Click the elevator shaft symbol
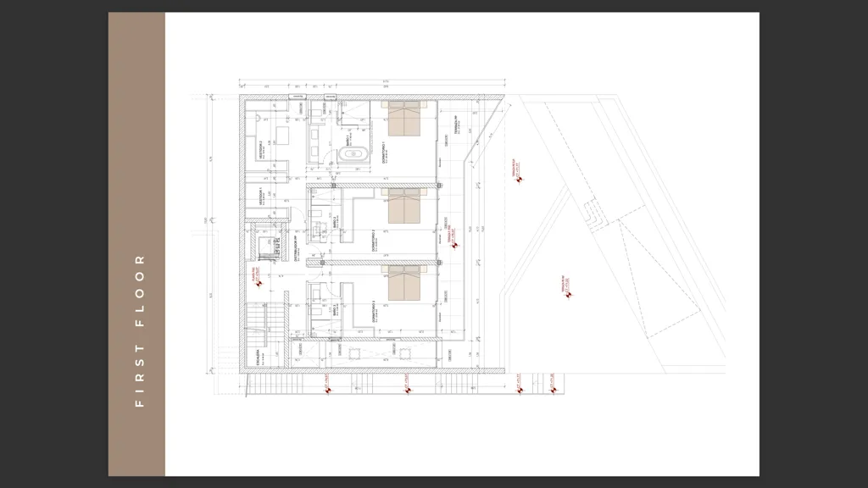The width and height of the screenshot is (868, 488). pyautogui.click(x=268, y=247)
